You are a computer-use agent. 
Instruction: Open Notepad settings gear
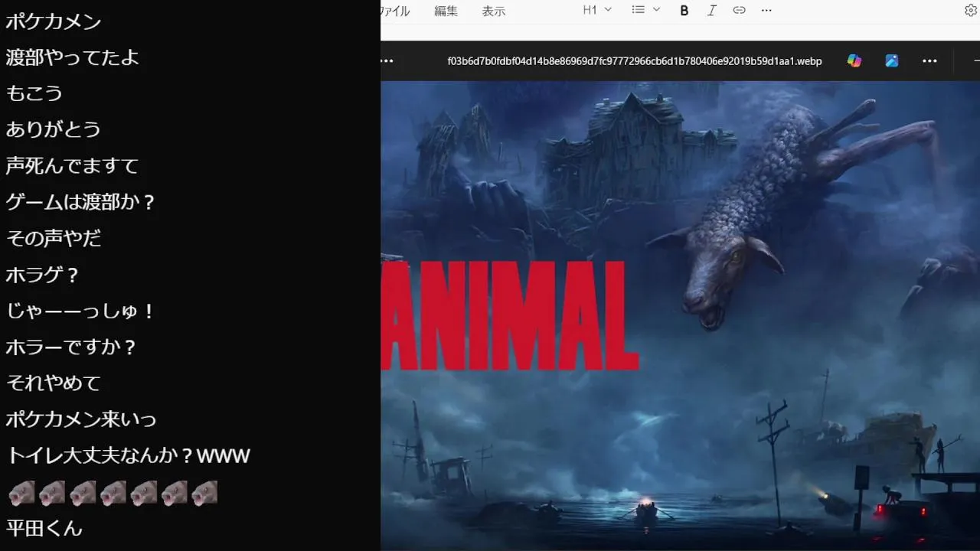click(x=970, y=10)
